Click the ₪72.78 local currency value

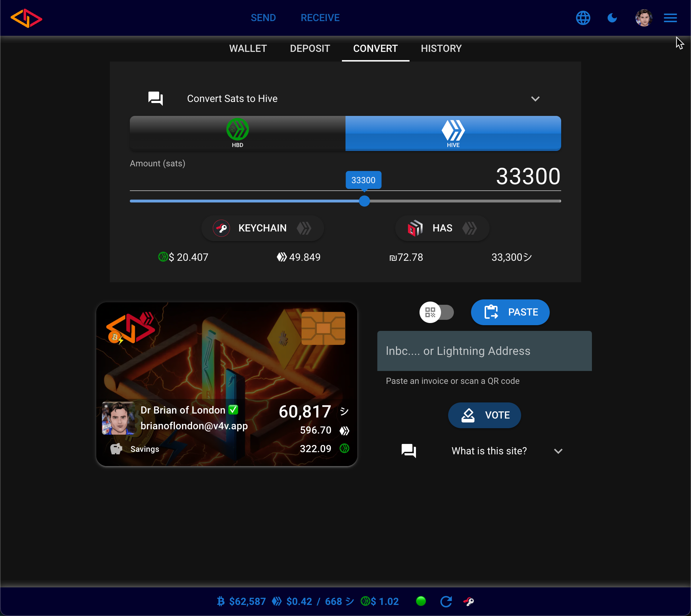[406, 257]
